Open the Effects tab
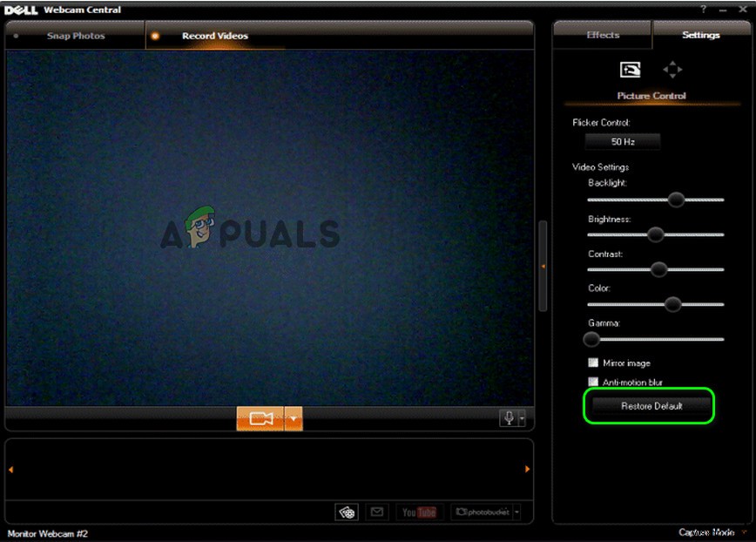 tap(603, 35)
